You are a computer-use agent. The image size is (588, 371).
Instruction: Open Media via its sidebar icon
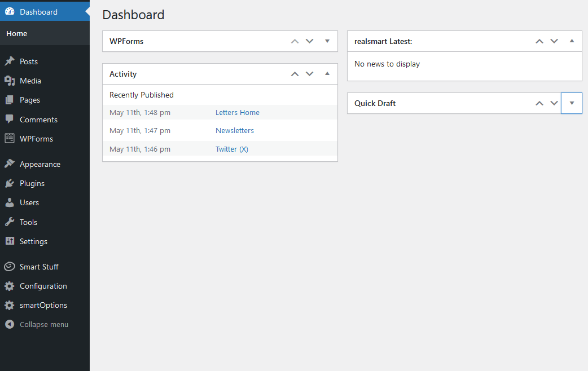pyautogui.click(x=10, y=81)
